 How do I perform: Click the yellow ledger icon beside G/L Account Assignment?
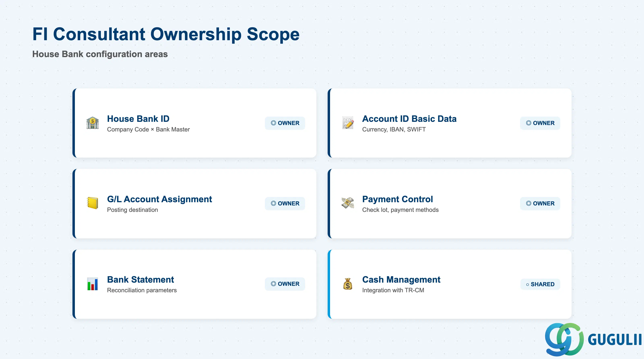(93, 203)
